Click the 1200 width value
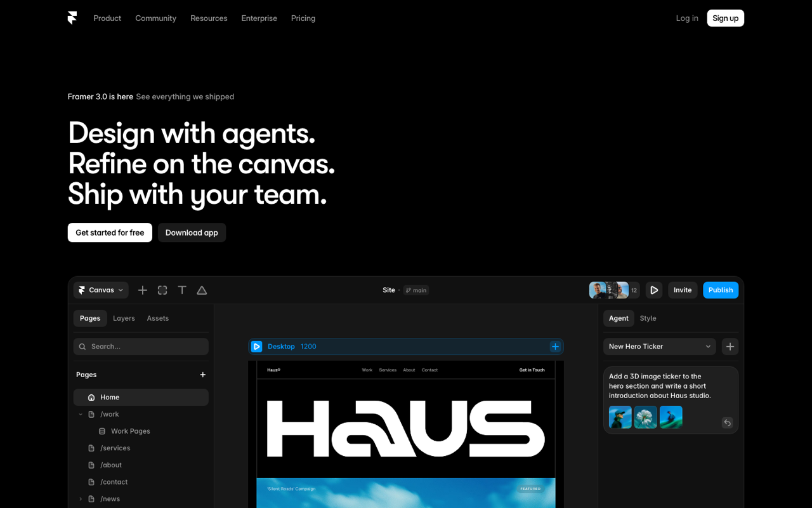The image size is (812, 508). pyautogui.click(x=308, y=347)
